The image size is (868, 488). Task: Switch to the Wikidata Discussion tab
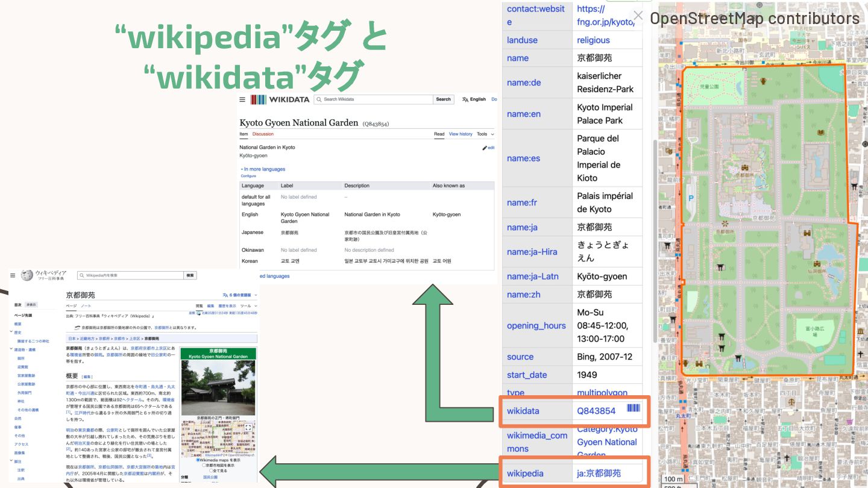coord(263,134)
